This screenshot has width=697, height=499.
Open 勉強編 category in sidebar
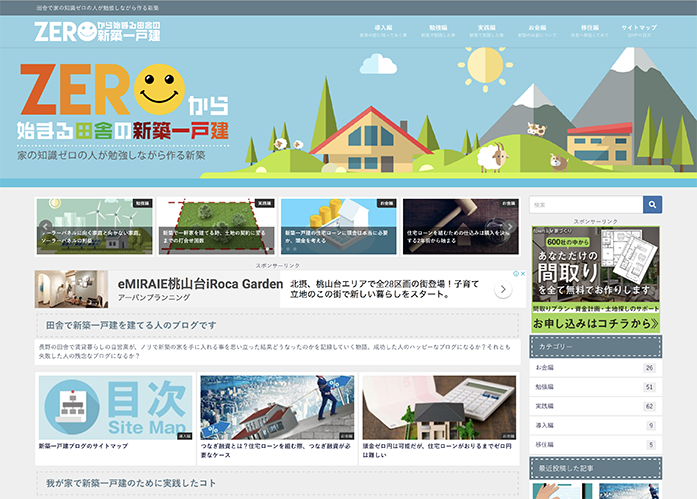596,387
